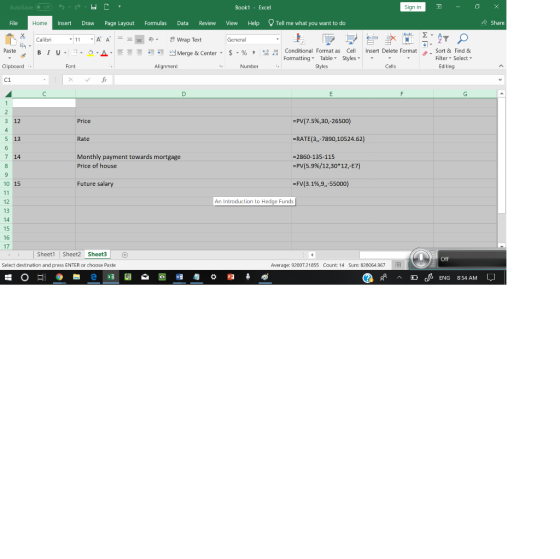
Task: Click the Share button
Action: coord(493,23)
